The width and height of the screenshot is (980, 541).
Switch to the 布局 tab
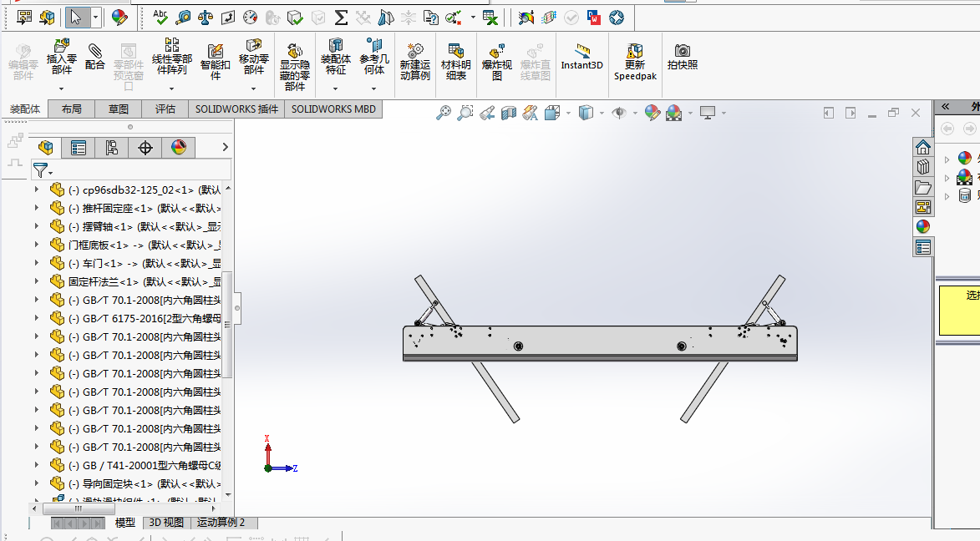click(72, 109)
